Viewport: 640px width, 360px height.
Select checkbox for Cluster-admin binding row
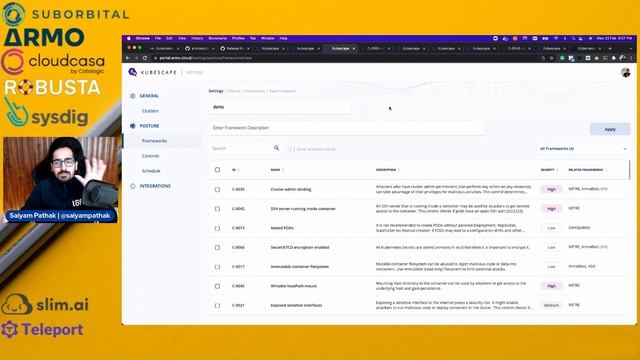(x=218, y=189)
